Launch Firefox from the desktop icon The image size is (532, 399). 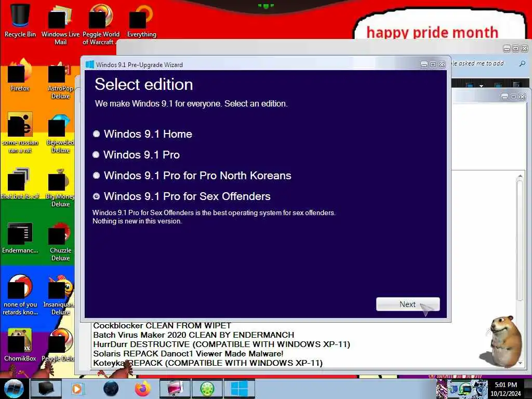tap(20, 75)
